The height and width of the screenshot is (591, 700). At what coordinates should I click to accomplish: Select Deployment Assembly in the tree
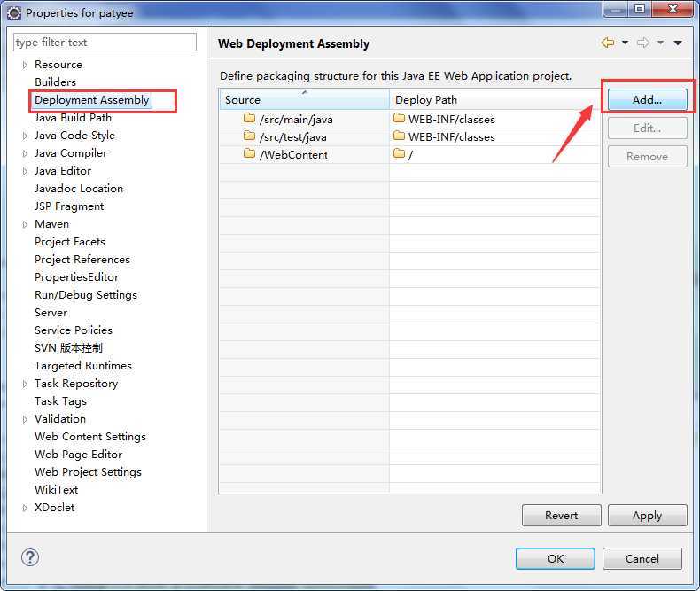tap(92, 100)
